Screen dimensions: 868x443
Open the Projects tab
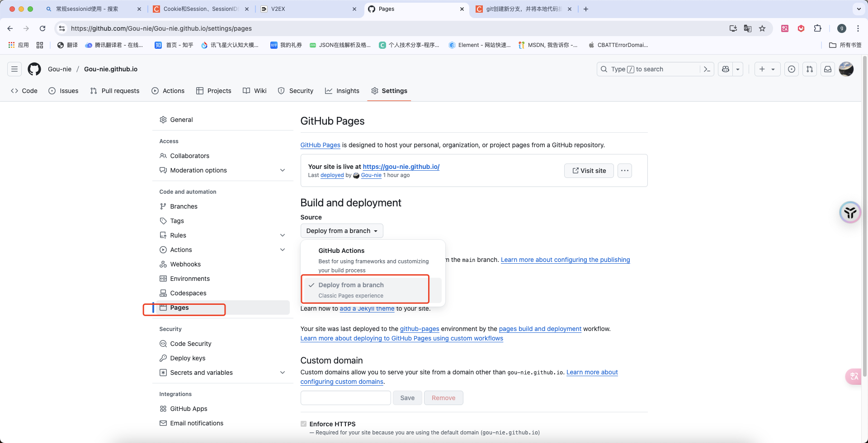(214, 91)
